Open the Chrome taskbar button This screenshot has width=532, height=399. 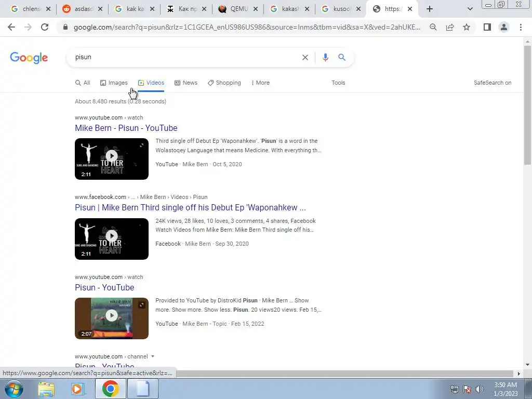pos(110,389)
